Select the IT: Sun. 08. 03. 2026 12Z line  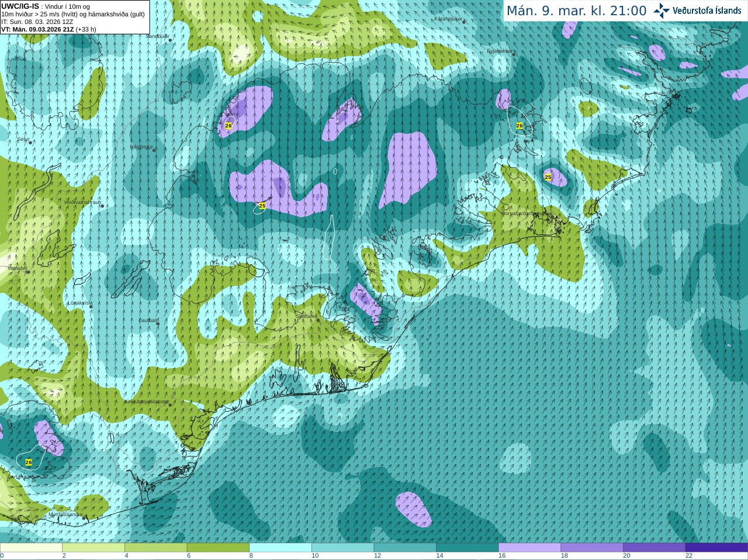tap(37, 22)
